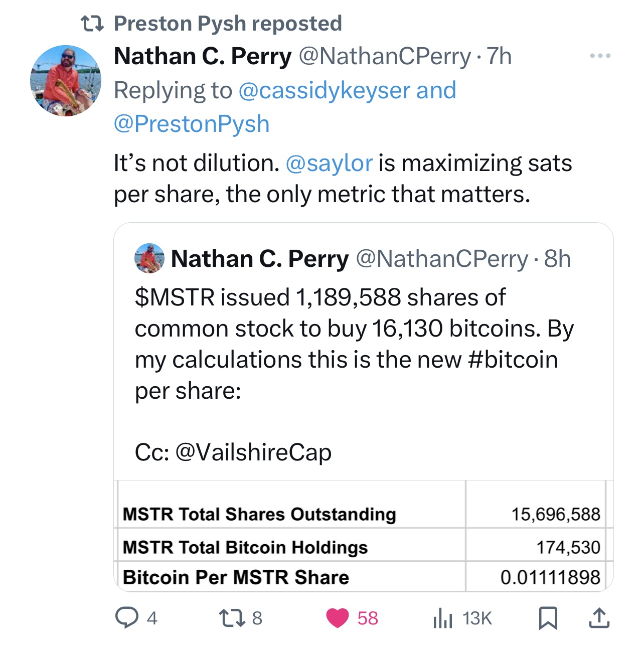Open the three-dot more options menu

pos(600,56)
